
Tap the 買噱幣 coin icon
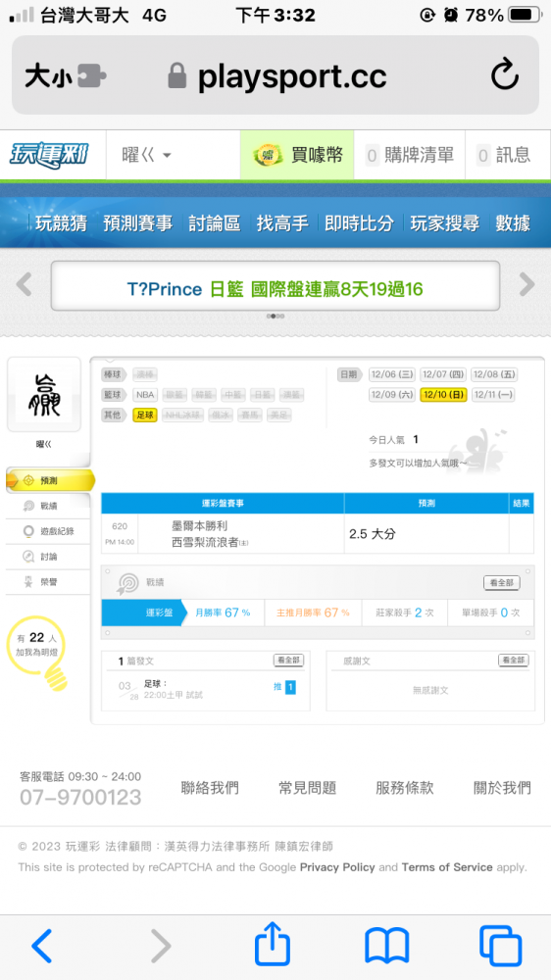269,155
